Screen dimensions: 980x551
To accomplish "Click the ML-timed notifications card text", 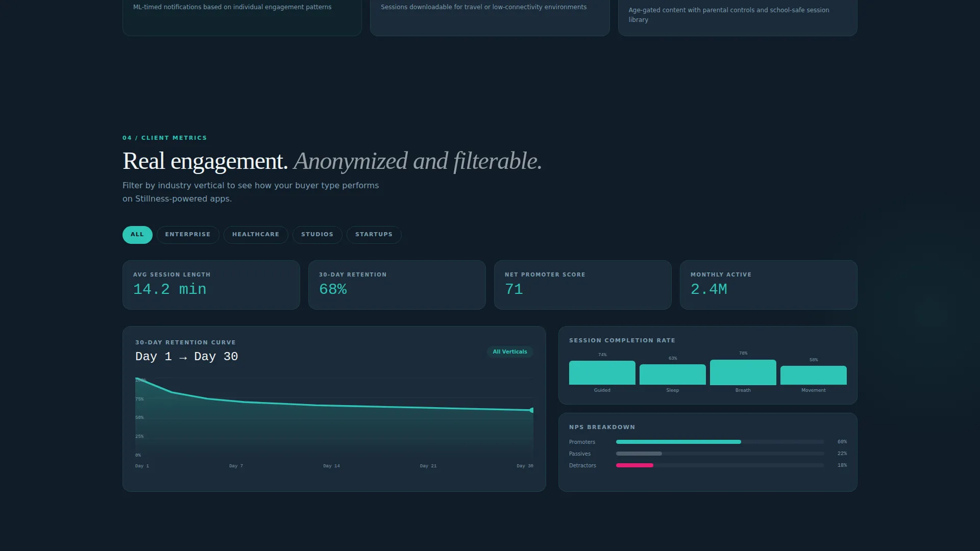I will (232, 7).
